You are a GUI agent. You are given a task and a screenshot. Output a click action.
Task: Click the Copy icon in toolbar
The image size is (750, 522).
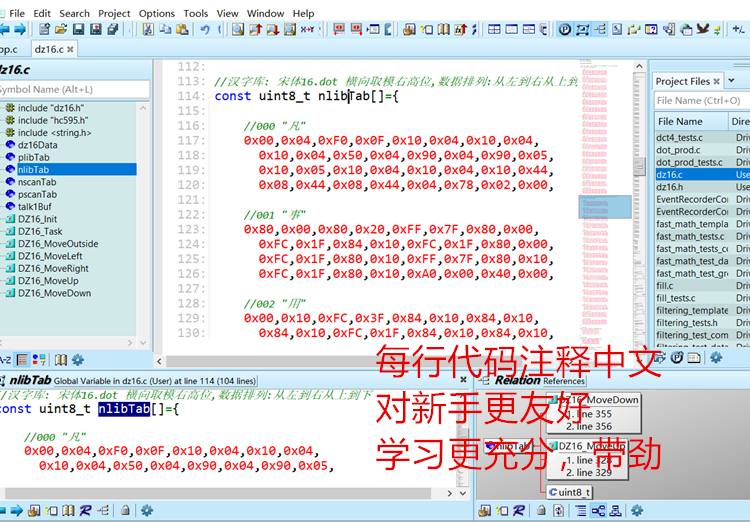click(x=165, y=30)
